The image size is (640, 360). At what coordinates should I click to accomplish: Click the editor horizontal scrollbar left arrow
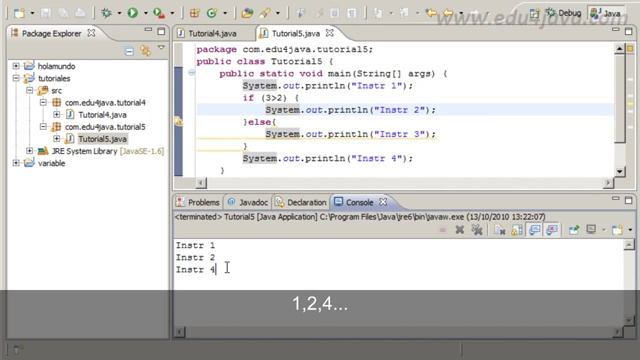(x=201, y=183)
